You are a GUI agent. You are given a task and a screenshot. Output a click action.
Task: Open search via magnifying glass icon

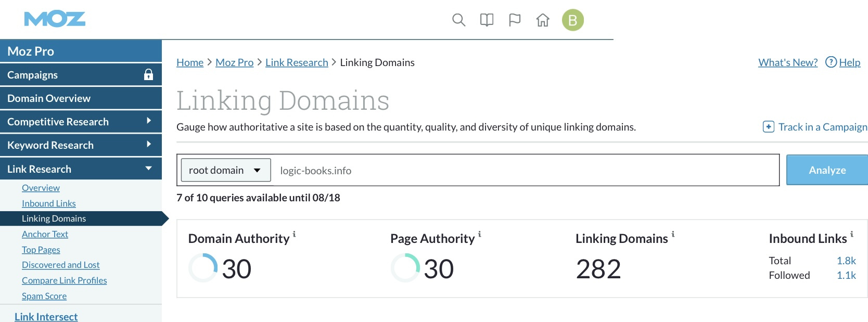pyautogui.click(x=458, y=20)
